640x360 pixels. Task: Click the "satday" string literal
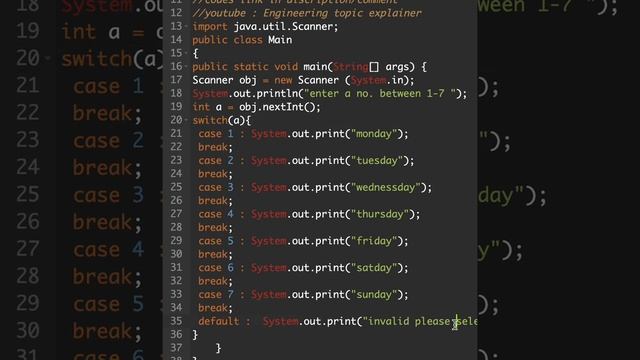pyautogui.click(x=374, y=268)
